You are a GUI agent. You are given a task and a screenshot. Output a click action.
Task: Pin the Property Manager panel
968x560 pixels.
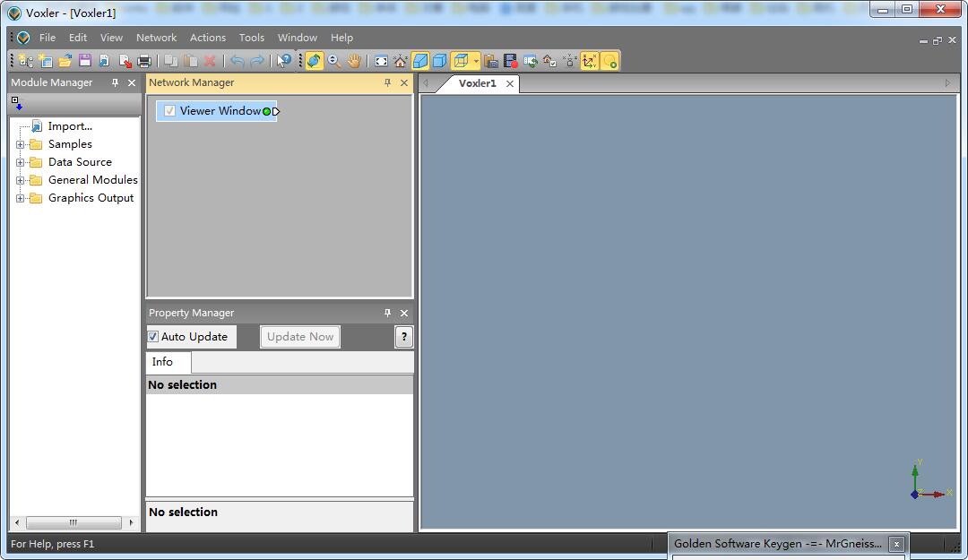point(388,313)
